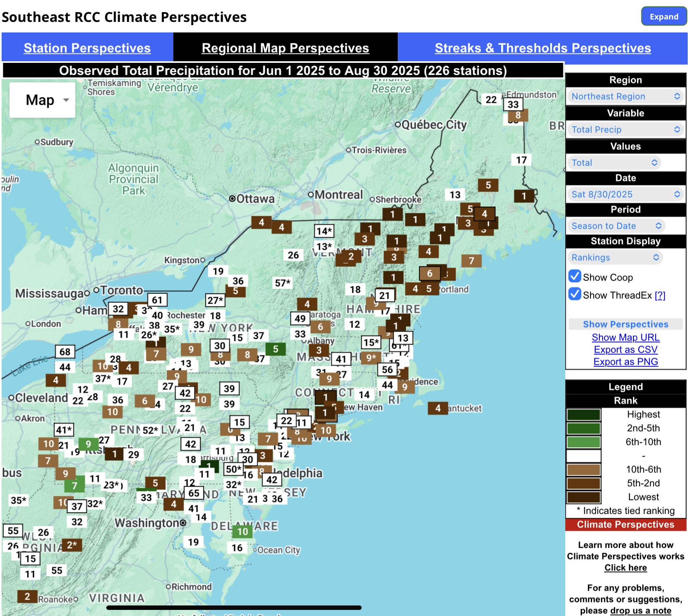Click green station marker 5 near Albany
693x616 pixels.
[275, 349]
